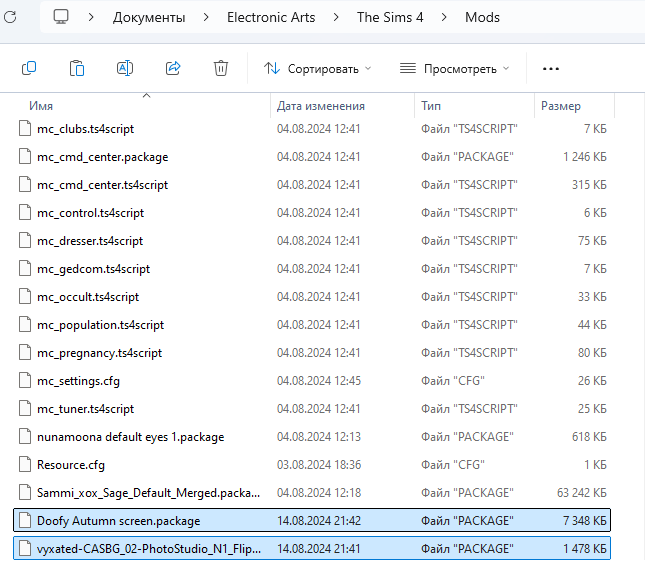Click the Share icon in toolbar
The height and width of the screenshot is (564, 645).
pyautogui.click(x=173, y=68)
